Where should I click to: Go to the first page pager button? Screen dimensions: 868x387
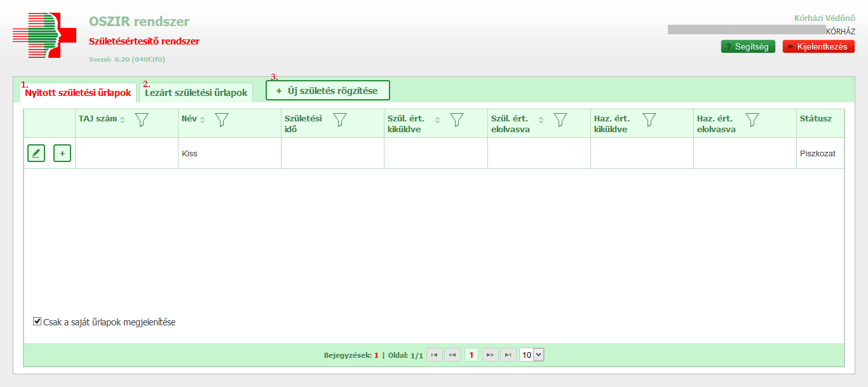[x=435, y=355]
